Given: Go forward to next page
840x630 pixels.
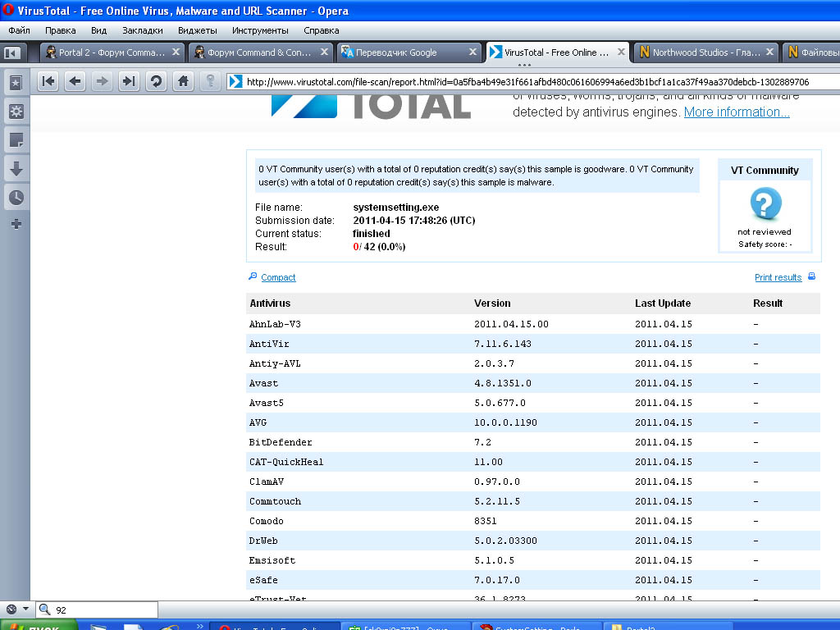Looking at the screenshot, I should click(x=102, y=81).
